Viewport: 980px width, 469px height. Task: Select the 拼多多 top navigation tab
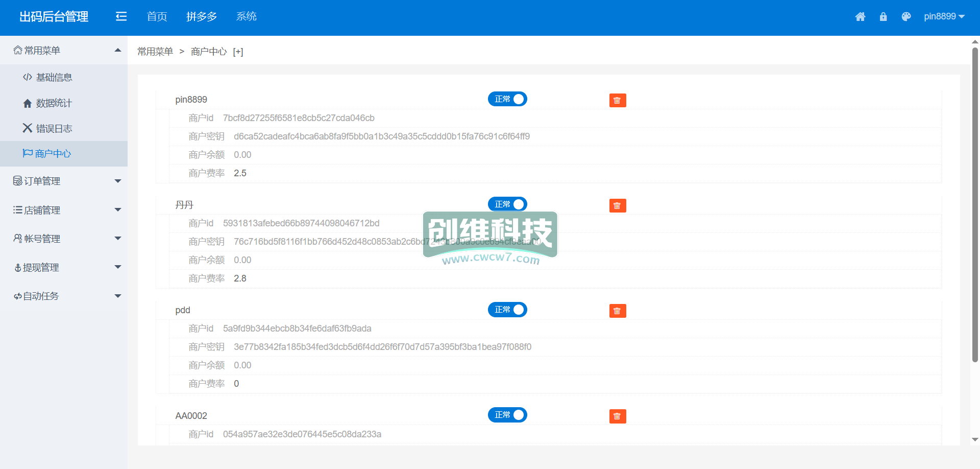(202, 17)
